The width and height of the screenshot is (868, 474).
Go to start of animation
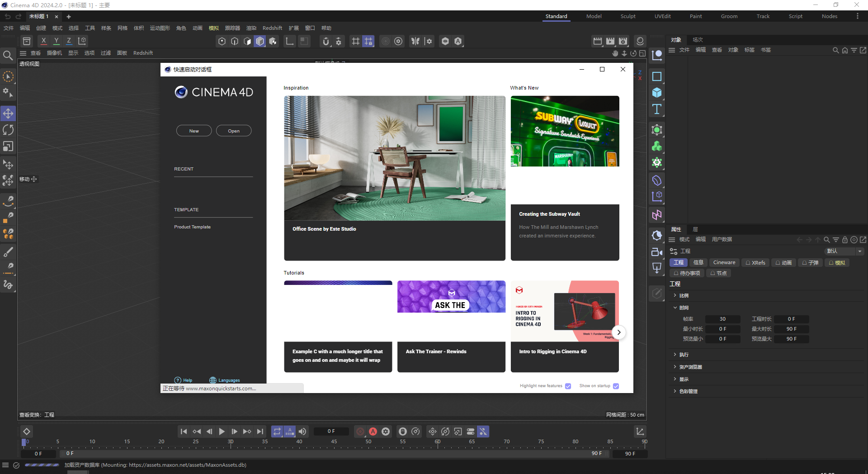(x=184, y=431)
